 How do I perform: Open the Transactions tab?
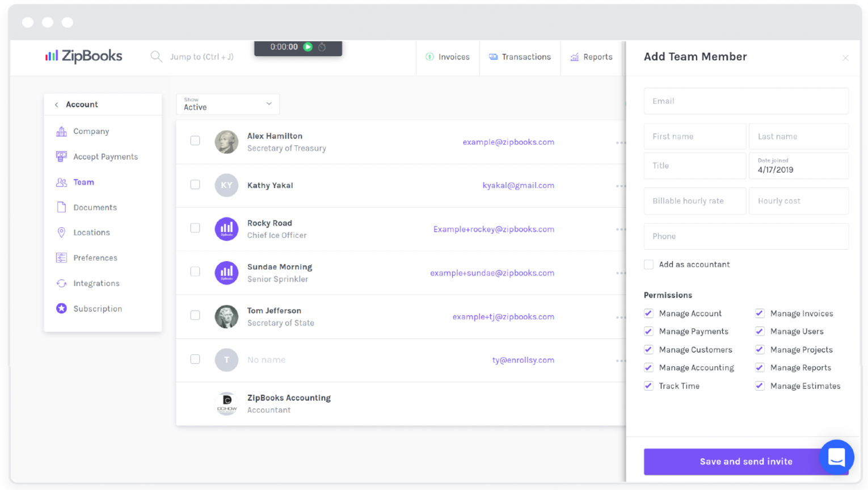click(x=520, y=57)
